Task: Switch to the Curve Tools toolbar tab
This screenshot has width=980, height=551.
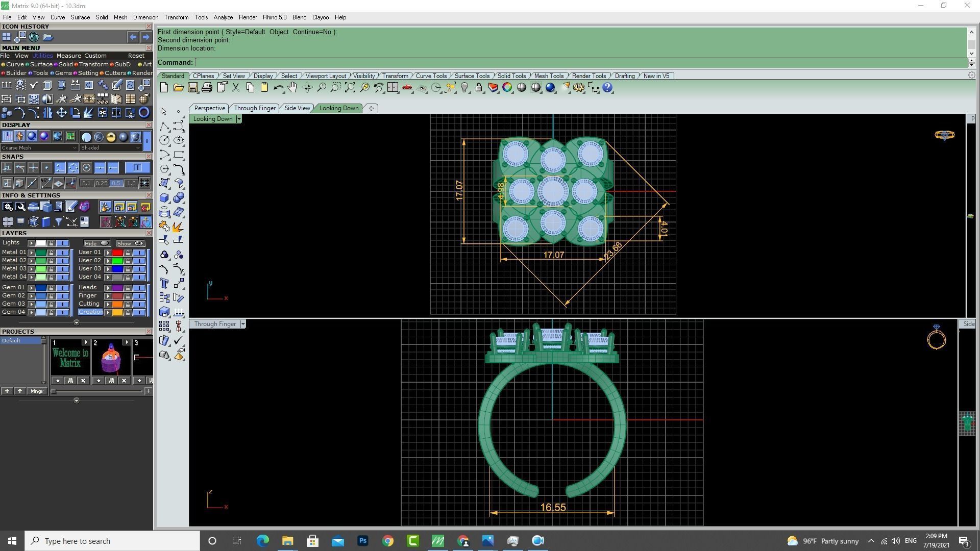Action: 431,76
